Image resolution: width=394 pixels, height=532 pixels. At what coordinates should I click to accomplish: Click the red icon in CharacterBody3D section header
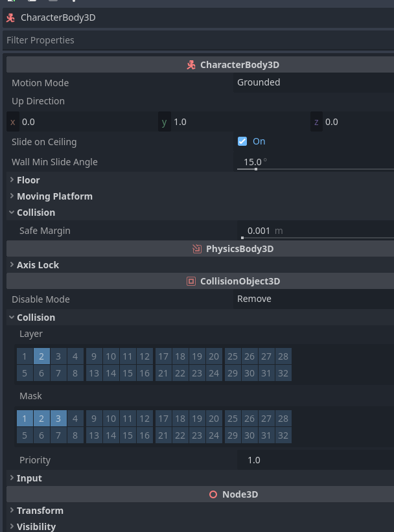point(191,65)
